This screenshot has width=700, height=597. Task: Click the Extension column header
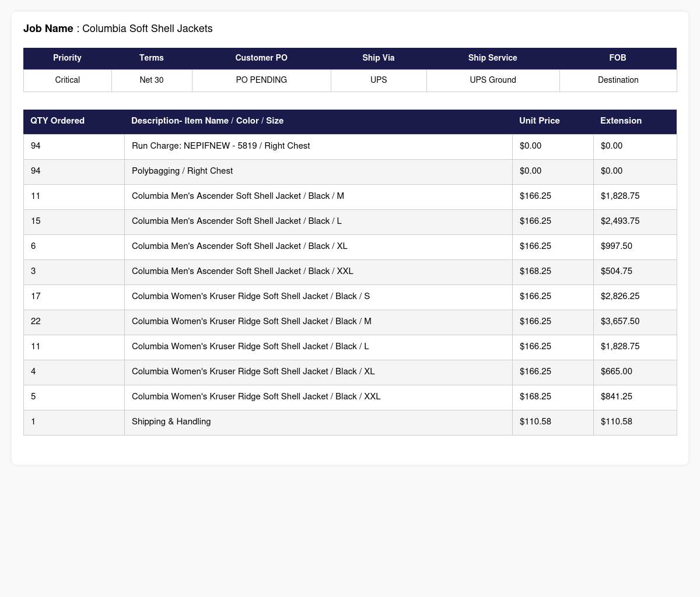[635, 121]
